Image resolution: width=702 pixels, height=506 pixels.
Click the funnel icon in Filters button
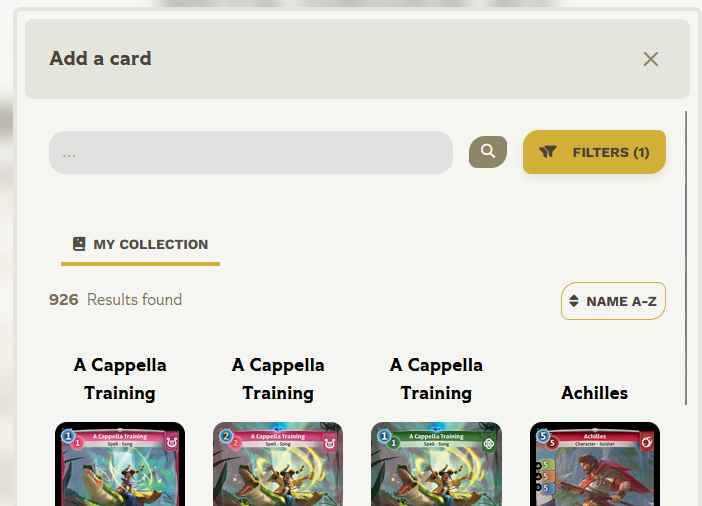(x=548, y=152)
